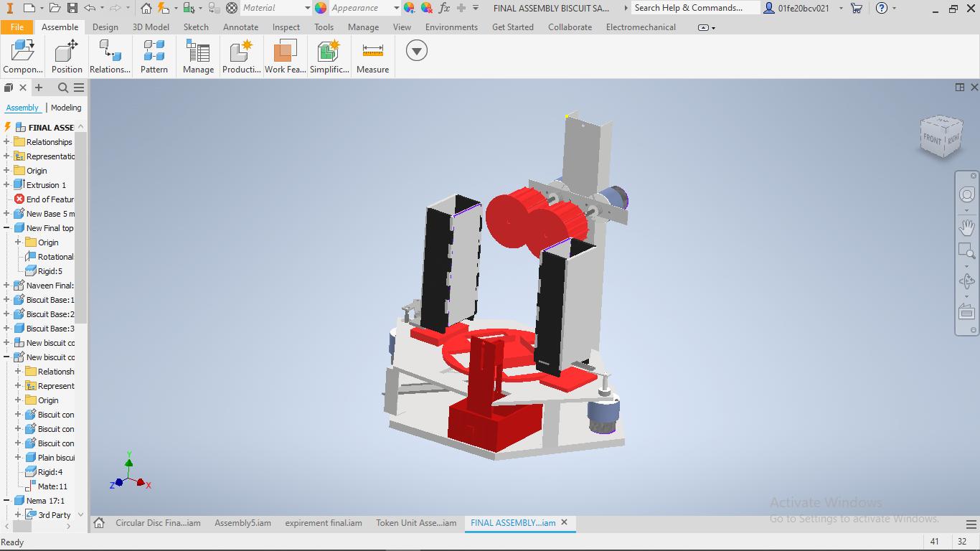Click the Home view icon

146,8
